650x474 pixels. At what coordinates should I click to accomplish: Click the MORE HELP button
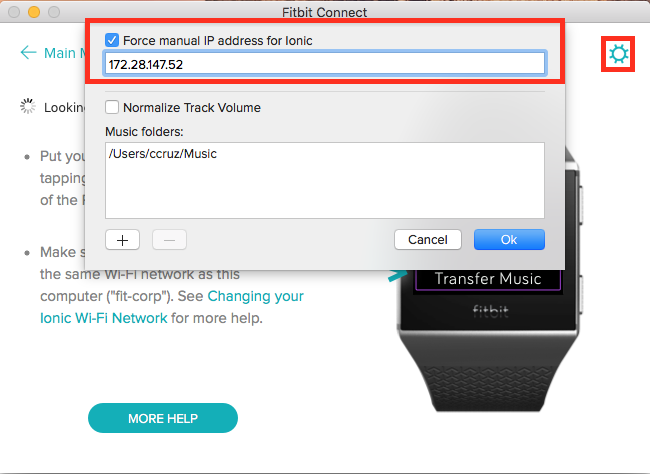[163, 418]
